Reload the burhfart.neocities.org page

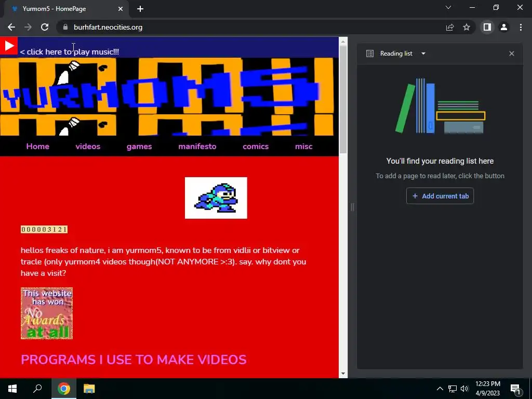click(45, 27)
